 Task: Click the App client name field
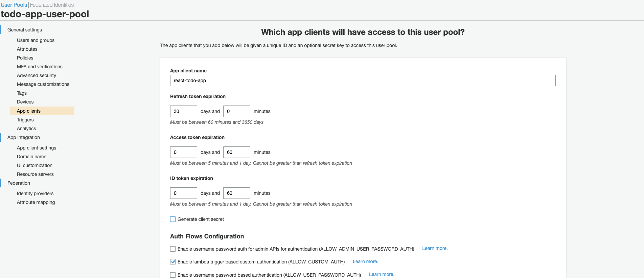(363, 80)
